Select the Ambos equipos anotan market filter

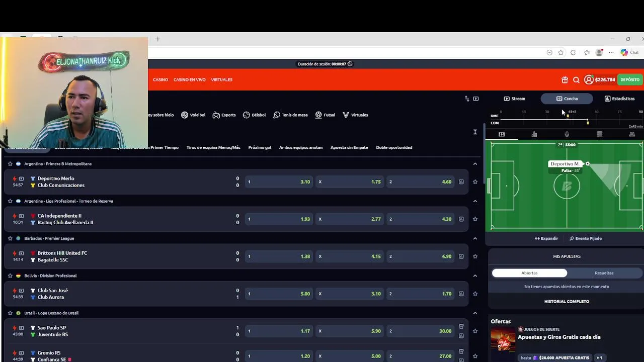(301, 147)
